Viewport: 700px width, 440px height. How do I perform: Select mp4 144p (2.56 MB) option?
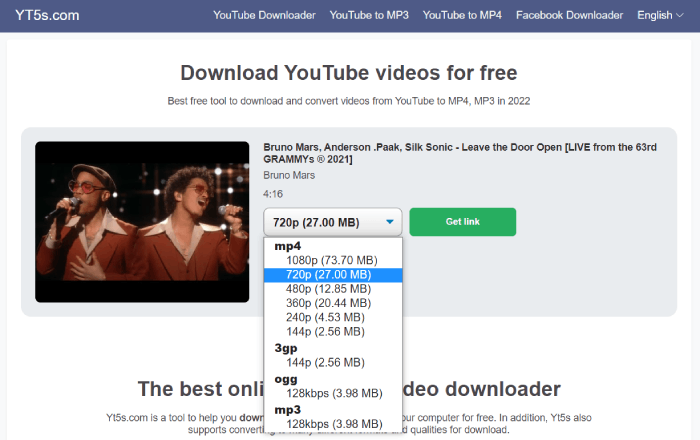(x=333, y=332)
